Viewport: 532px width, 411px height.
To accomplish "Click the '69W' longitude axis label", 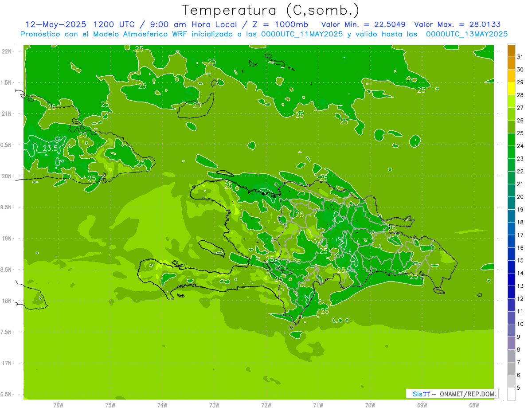I will tap(422, 405).
